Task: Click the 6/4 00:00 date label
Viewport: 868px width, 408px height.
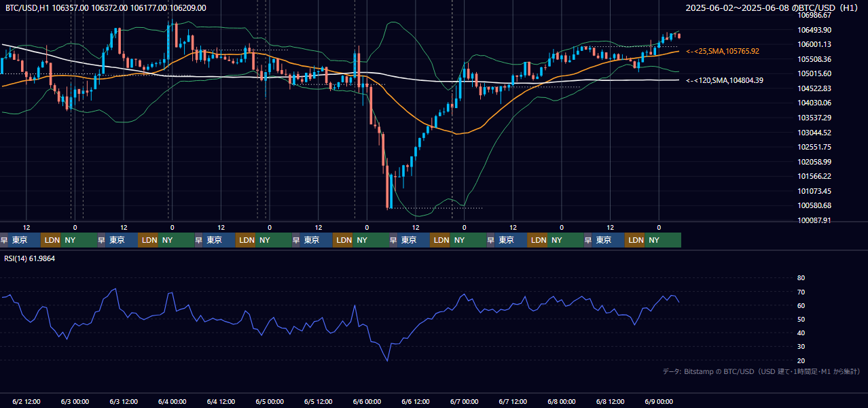Action: coord(173,402)
